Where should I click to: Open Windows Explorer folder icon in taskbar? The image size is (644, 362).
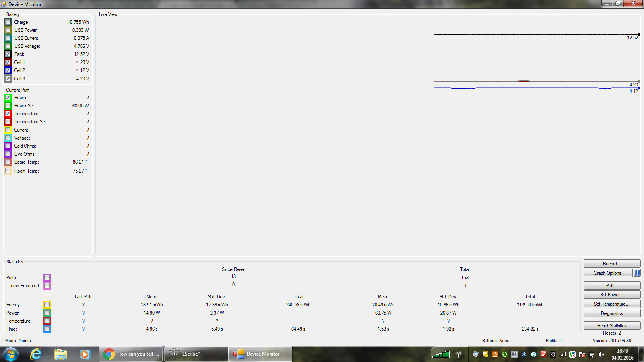(60, 354)
